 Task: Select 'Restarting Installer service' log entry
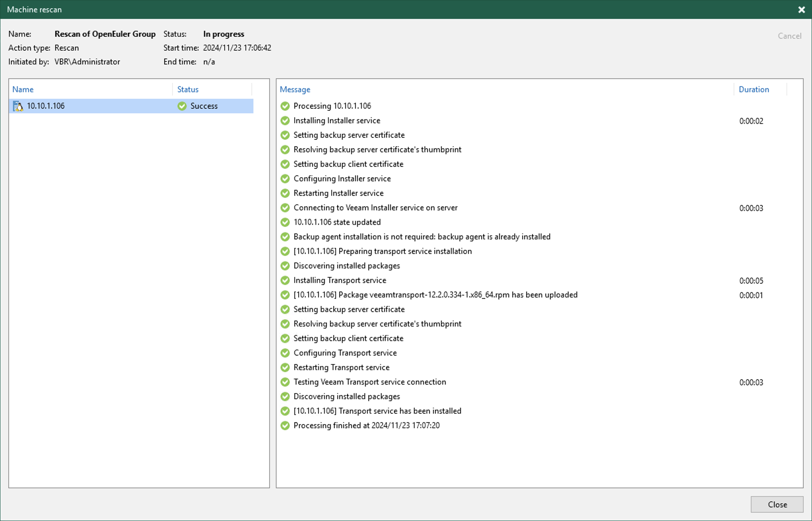339,193
